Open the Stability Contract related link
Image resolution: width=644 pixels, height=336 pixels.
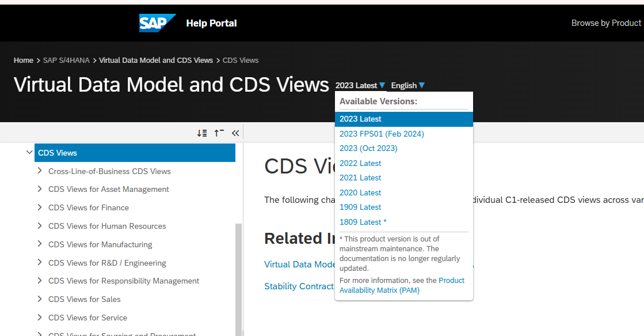pyautogui.click(x=299, y=286)
